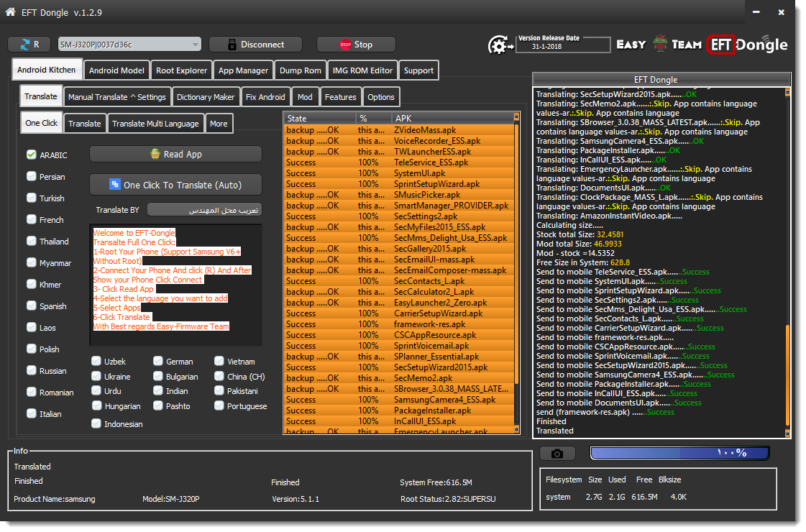Enable the Turkish language checkbox
806x532 pixels.
coord(32,198)
